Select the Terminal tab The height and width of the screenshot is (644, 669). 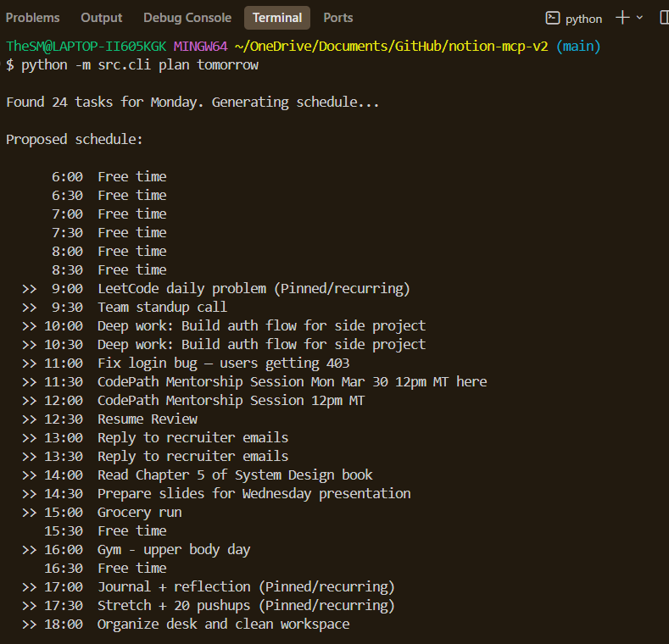tap(277, 18)
